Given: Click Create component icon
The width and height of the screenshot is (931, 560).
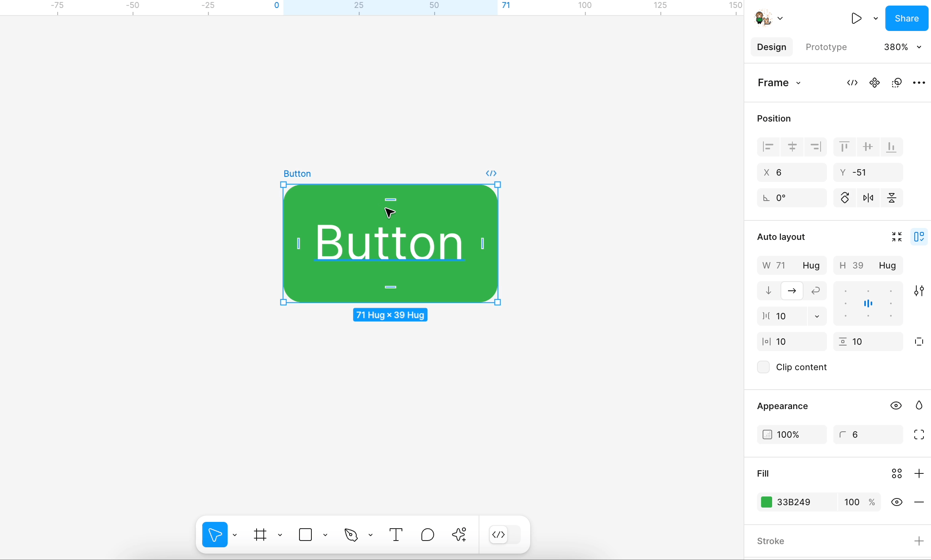Looking at the screenshot, I should [x=874, y=83].
